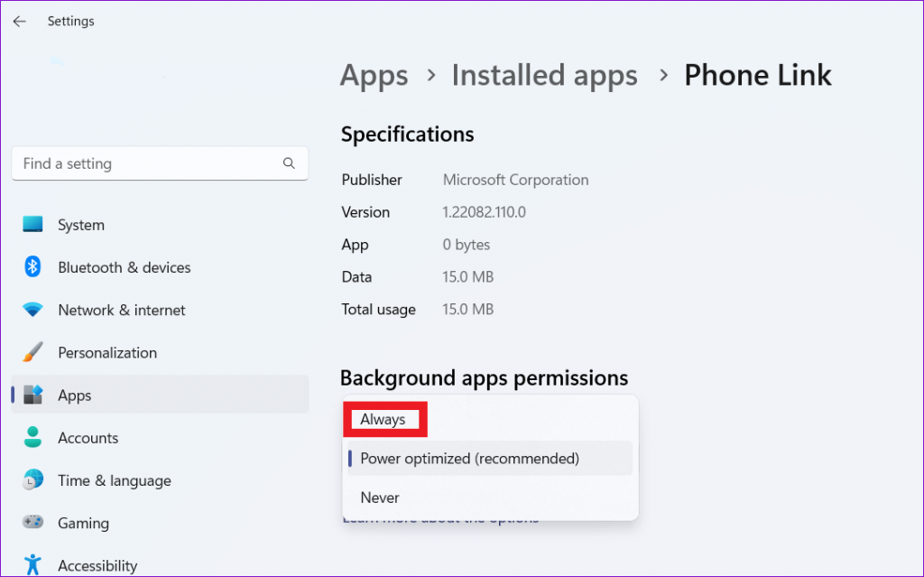Viewport: 924px width, 577px height.
Task: Click the Publisher label
Action: tap(372, 180)
